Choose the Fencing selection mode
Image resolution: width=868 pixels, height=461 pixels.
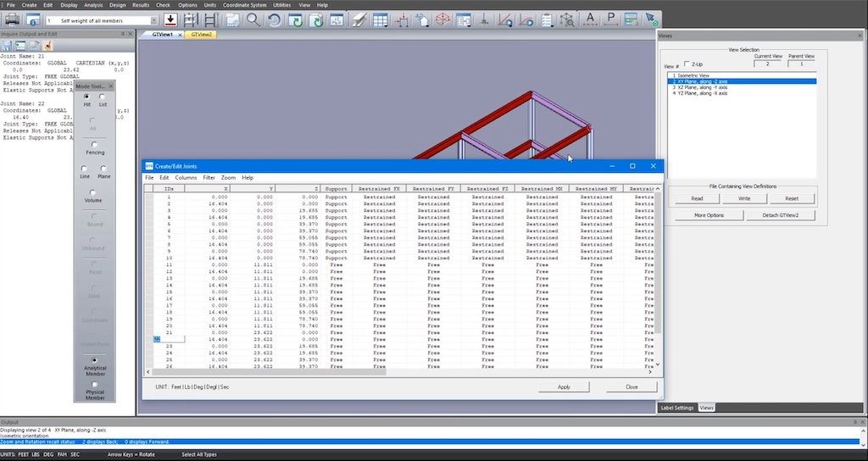click(x=92, y=142)
